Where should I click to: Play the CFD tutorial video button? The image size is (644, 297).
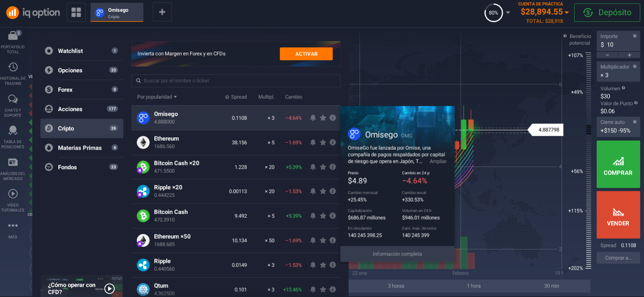(109, 288)
